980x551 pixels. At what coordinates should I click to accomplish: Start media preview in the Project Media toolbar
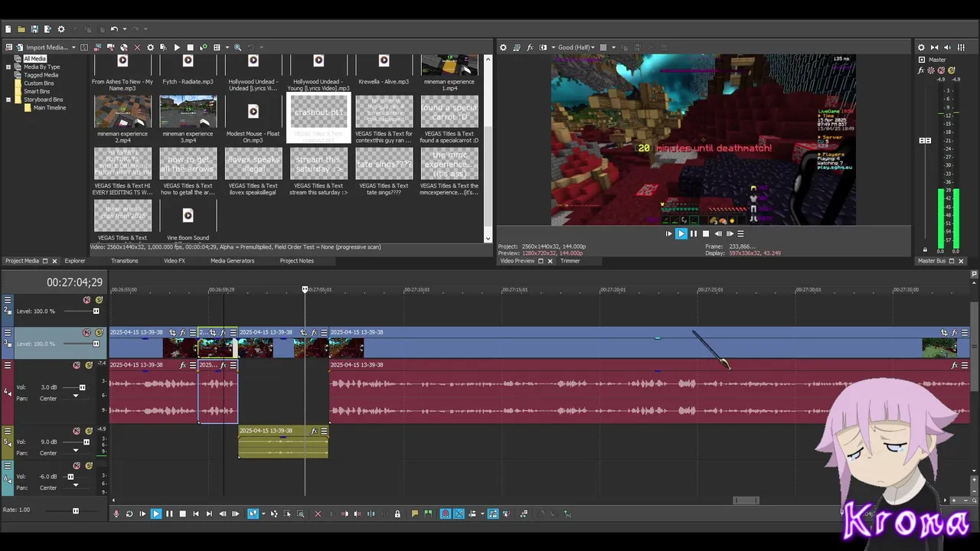coord(177,47)
